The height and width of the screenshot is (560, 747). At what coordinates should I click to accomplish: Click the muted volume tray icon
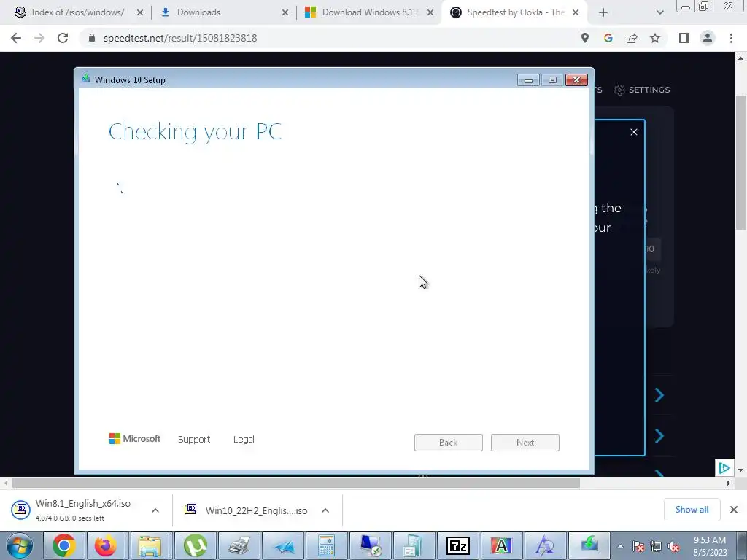tap(673, 546)
